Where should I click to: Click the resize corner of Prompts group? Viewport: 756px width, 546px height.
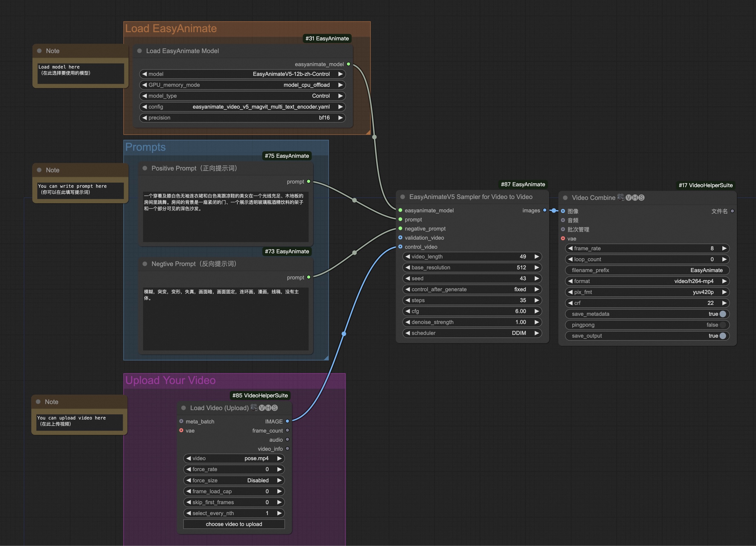(x=326, y=358)
